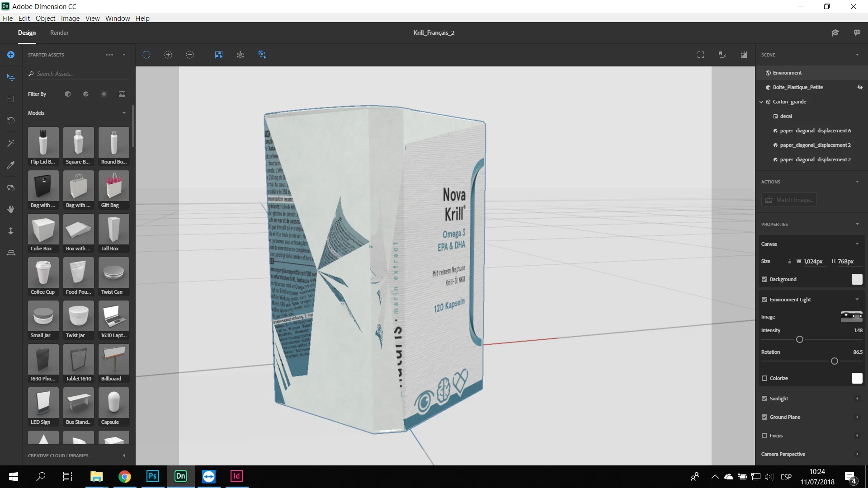Viewport: 868px width, 488px height.
Task: Switch to the Render tab
Action: tap(59, 33)
